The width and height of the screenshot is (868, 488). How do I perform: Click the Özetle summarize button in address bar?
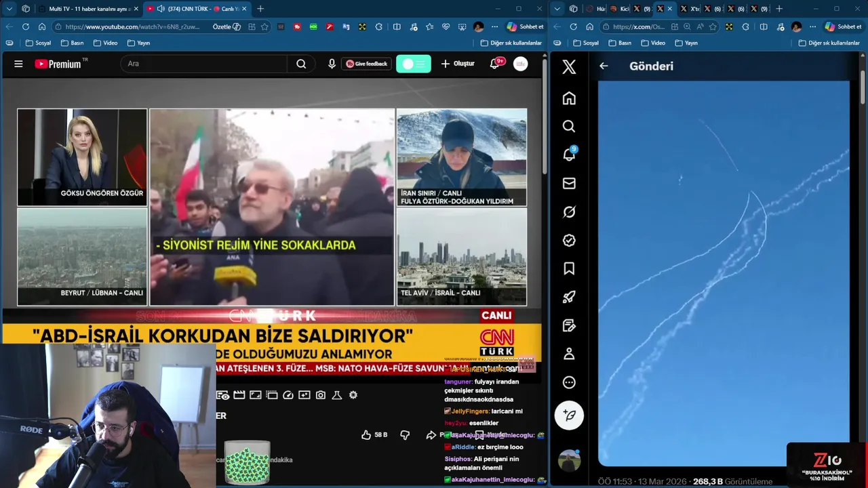226,26
